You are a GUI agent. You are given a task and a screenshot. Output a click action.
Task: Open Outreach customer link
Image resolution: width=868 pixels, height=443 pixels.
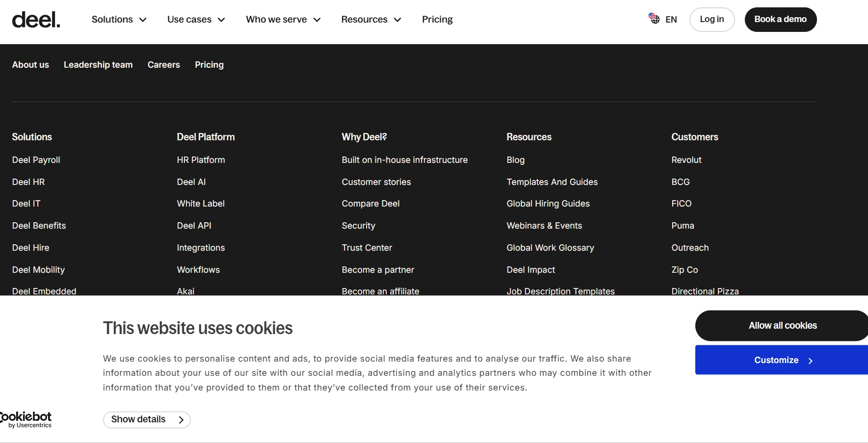690,248
